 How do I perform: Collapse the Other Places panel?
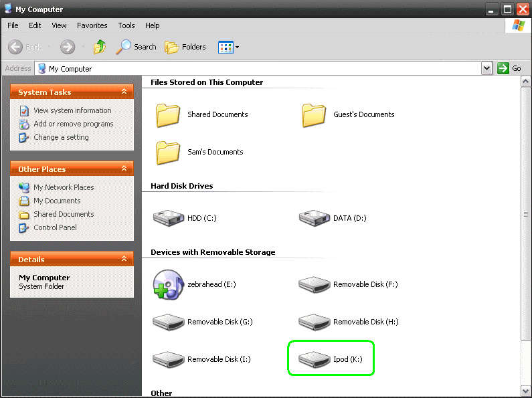(124, 169)
